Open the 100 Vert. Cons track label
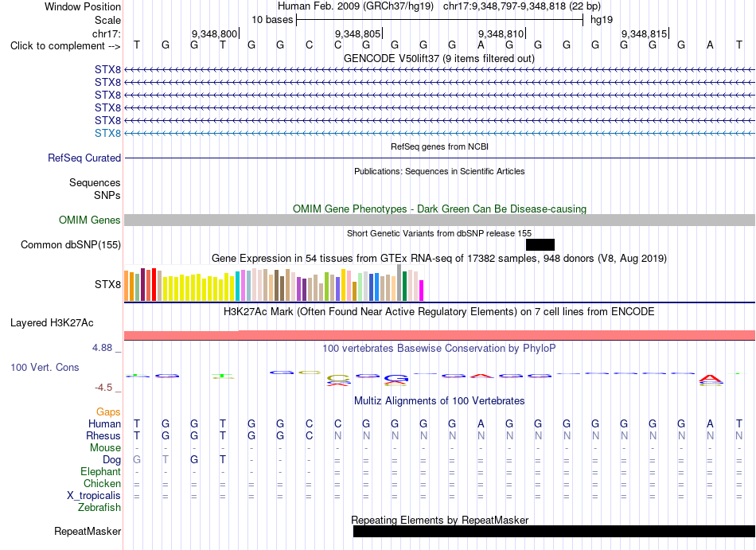The height and width of the screenshot is (550, 756). tap(45, 367)
